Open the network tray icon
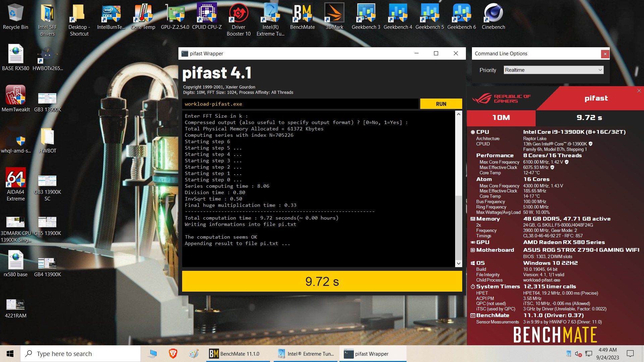644x362 pixels. [x=589, y=354]
